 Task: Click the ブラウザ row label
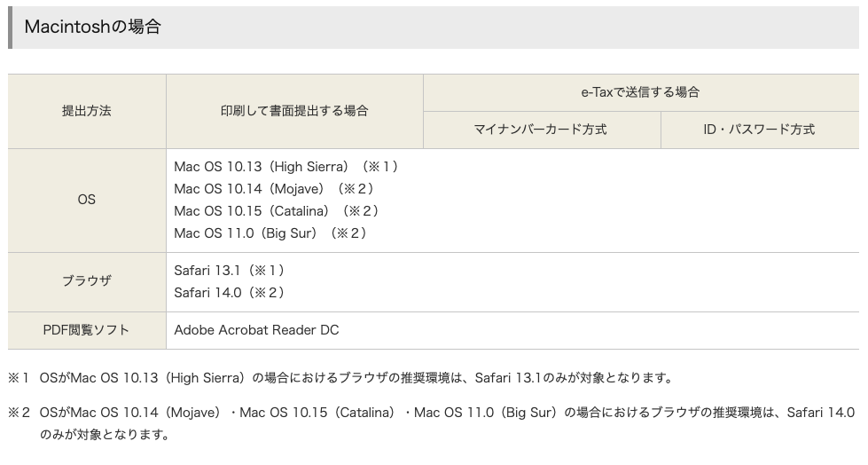click(x=87, y=281)
